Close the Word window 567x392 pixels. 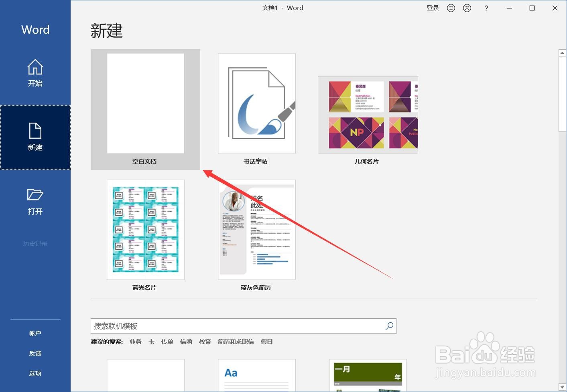(555, 8)
